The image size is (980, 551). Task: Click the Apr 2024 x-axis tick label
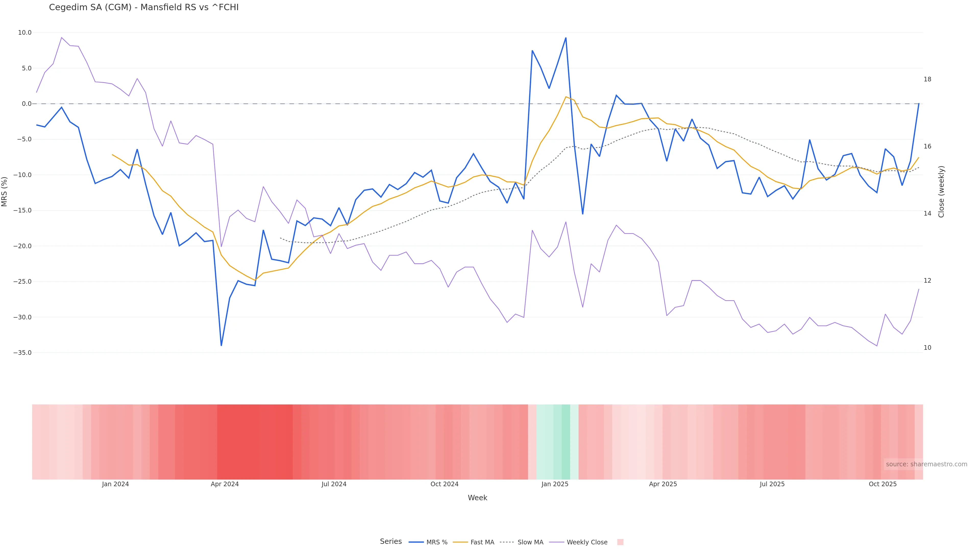[225, 484]
